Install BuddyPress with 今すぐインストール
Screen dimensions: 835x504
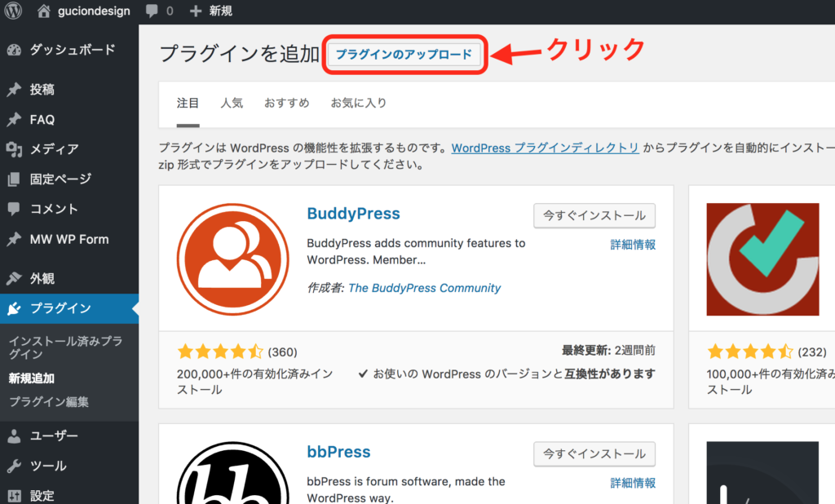tap(594, 215)
